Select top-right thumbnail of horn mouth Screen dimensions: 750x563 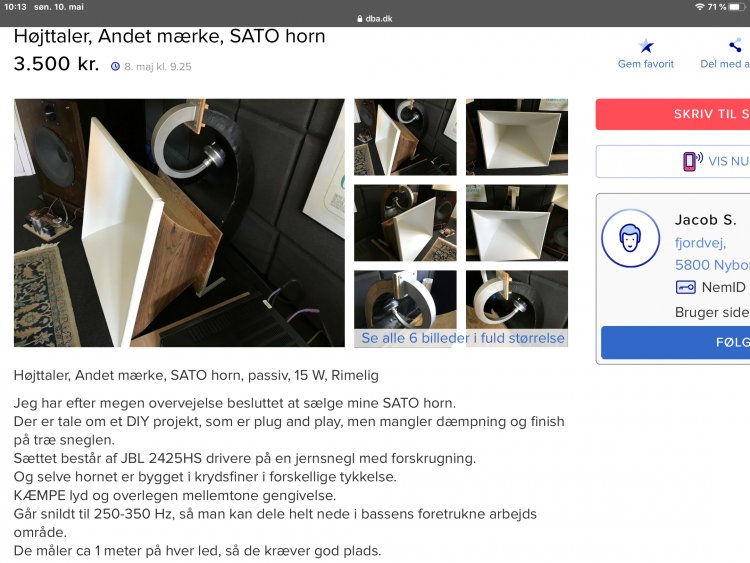(517, 137)
